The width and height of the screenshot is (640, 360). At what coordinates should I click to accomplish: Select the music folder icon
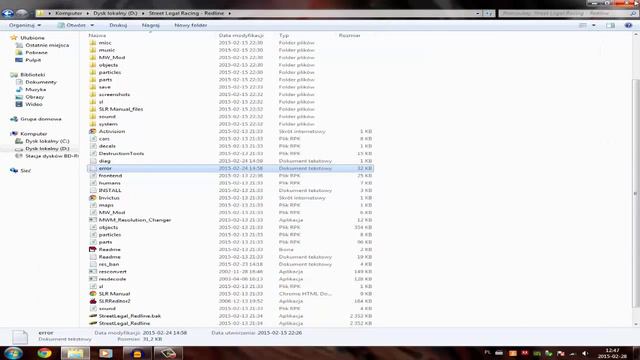coord(93,50)
